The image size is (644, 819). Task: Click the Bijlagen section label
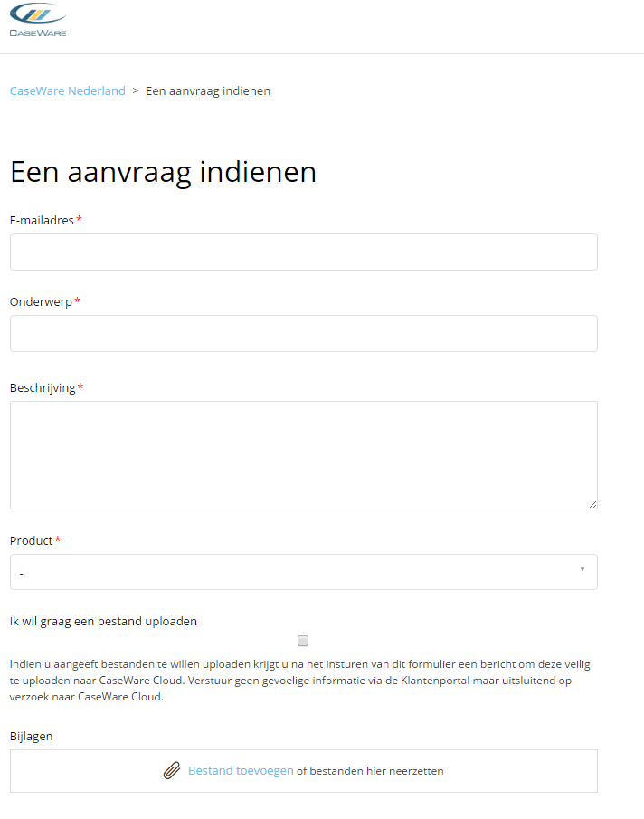point(32,737)
